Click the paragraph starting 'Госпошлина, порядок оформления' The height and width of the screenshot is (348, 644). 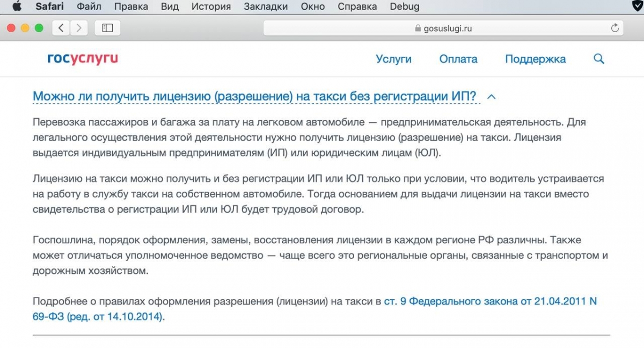tap(320, 256)
